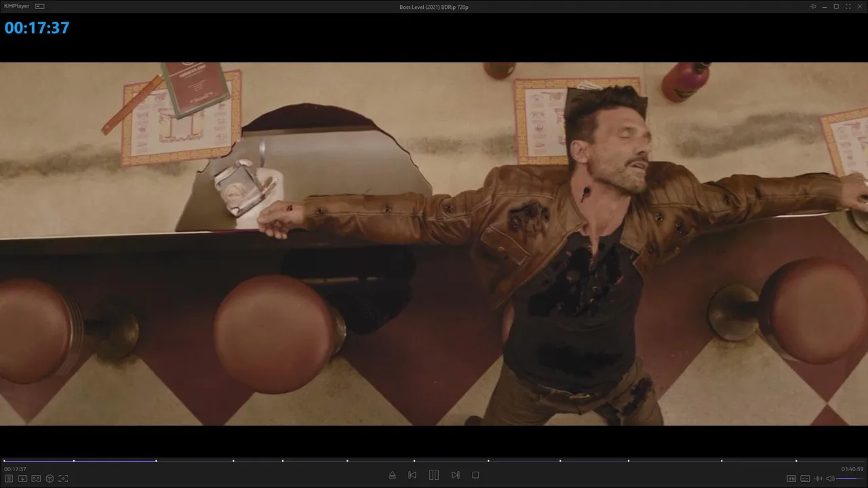Click elapsed time 00:17:37 label under the seek bar
This screenshot has height=488, width=868.
coord(15,469)
